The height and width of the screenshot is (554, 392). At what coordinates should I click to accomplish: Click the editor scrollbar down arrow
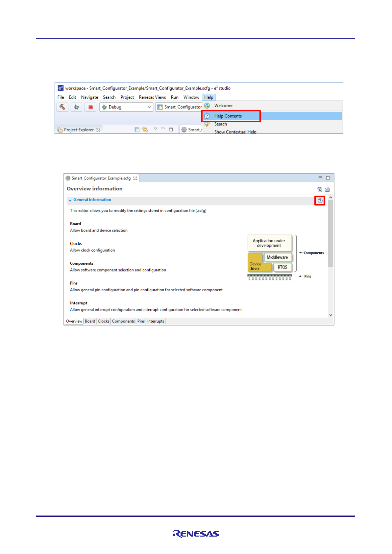coord(331,315)
